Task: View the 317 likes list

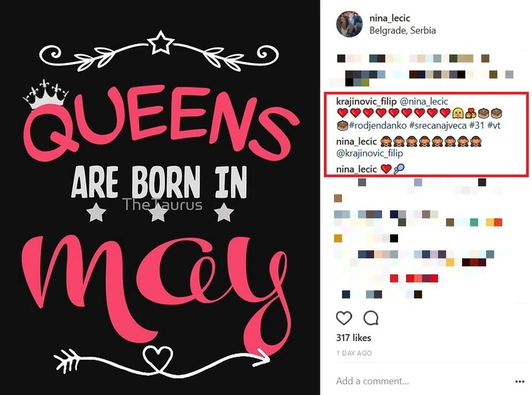Action: point(353,338)
